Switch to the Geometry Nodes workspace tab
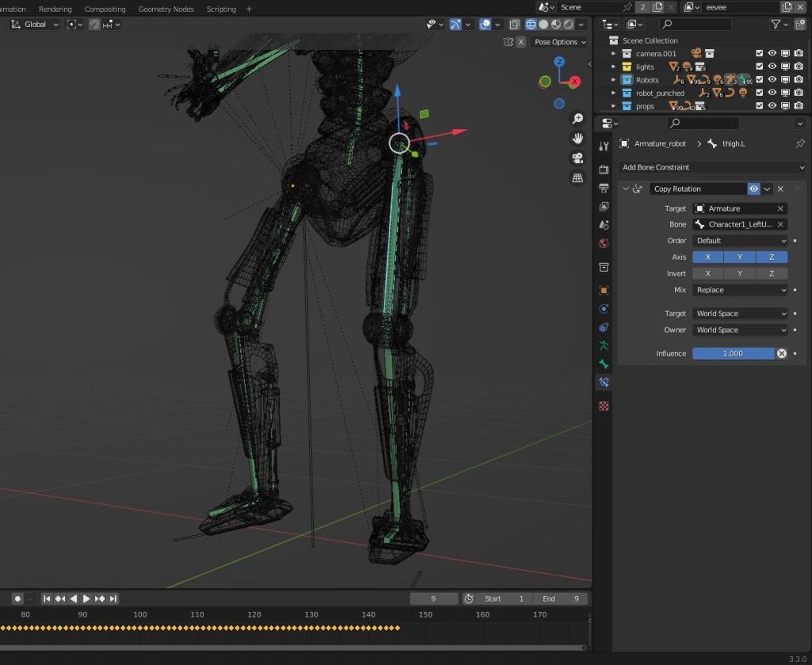Image resolution: width=812 pixels, height=665 pixels. 166,9
